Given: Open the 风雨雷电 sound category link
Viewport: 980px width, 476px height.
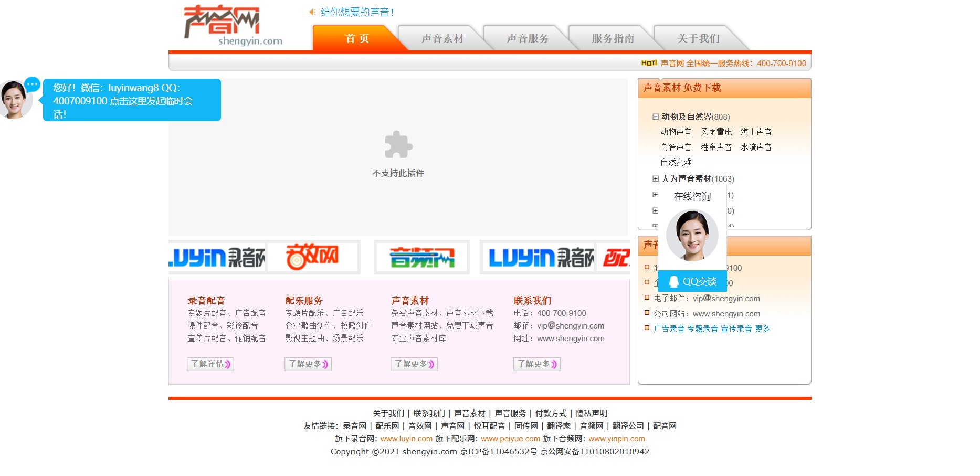Looking at the screenshot, I should (716, 132).
